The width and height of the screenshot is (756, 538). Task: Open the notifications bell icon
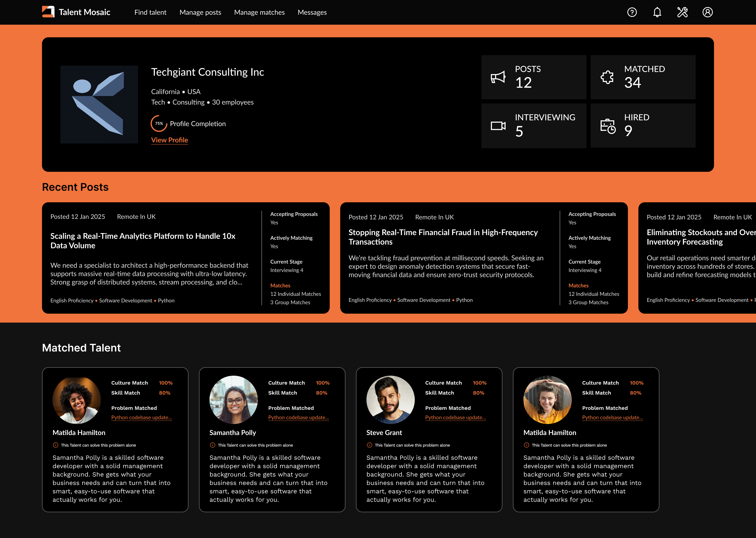click(657, 12)
